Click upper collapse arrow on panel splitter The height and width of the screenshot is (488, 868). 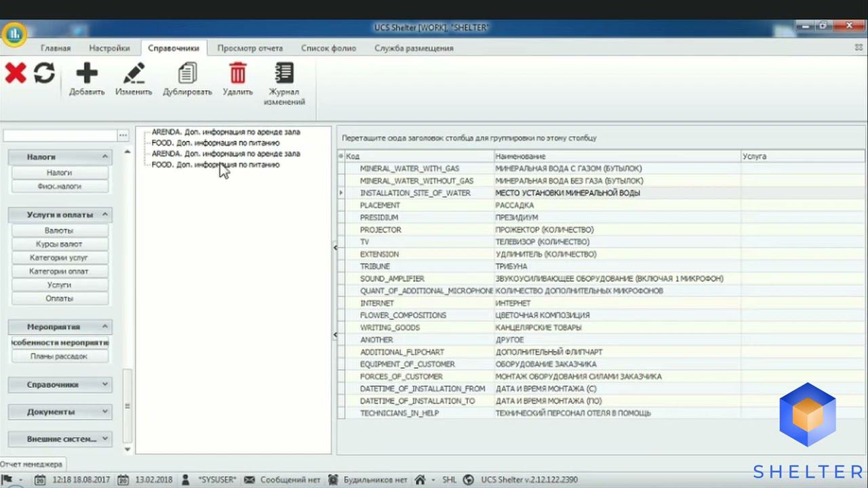335,247
